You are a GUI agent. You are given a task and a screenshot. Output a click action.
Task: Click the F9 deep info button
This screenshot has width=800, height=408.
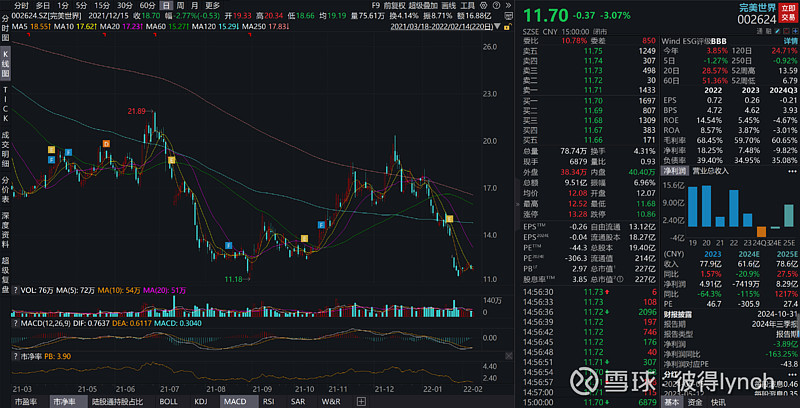point(376,6)
